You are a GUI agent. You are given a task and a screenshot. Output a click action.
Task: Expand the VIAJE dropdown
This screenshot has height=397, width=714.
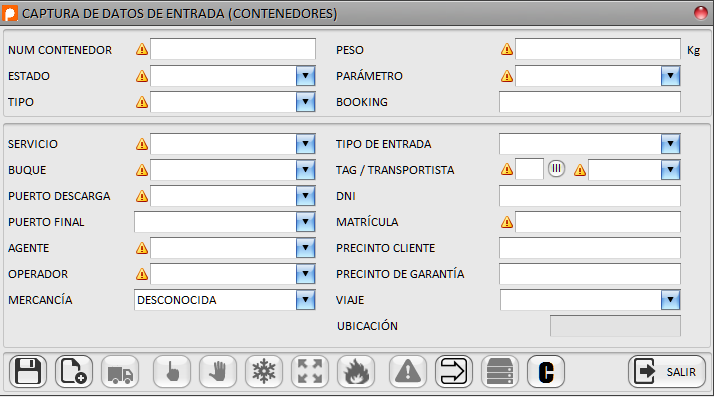click(x=670, y=300)
